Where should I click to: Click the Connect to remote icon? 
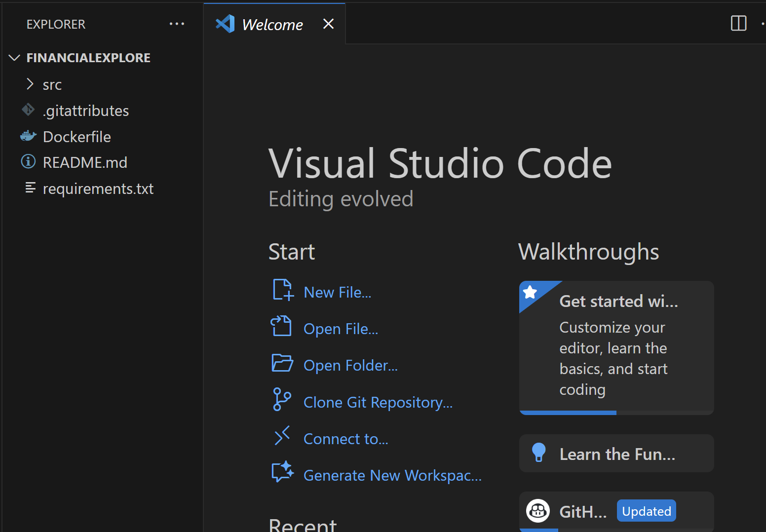pyautogui.click(x=282, y=436)
